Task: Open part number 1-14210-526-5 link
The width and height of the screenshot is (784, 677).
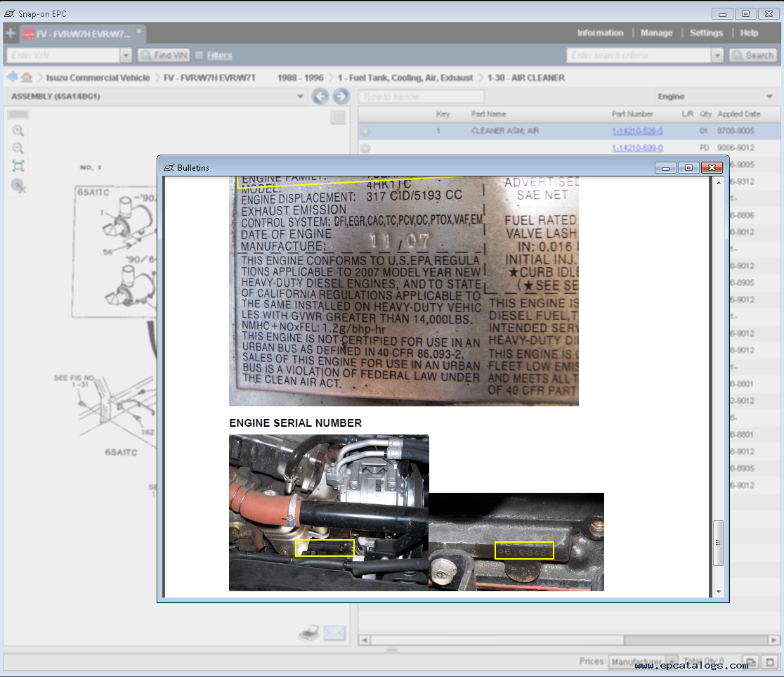Action: click(637, 131)
